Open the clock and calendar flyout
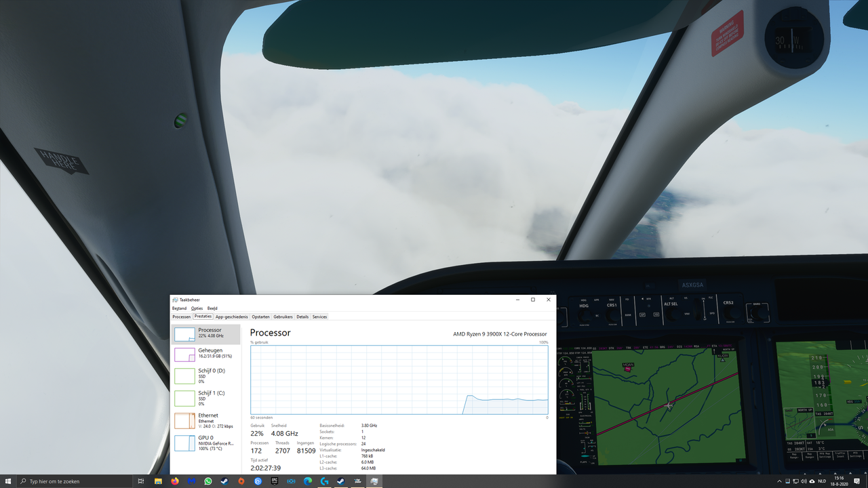This screenshot has height=488, width=868. tap(840, 481)
